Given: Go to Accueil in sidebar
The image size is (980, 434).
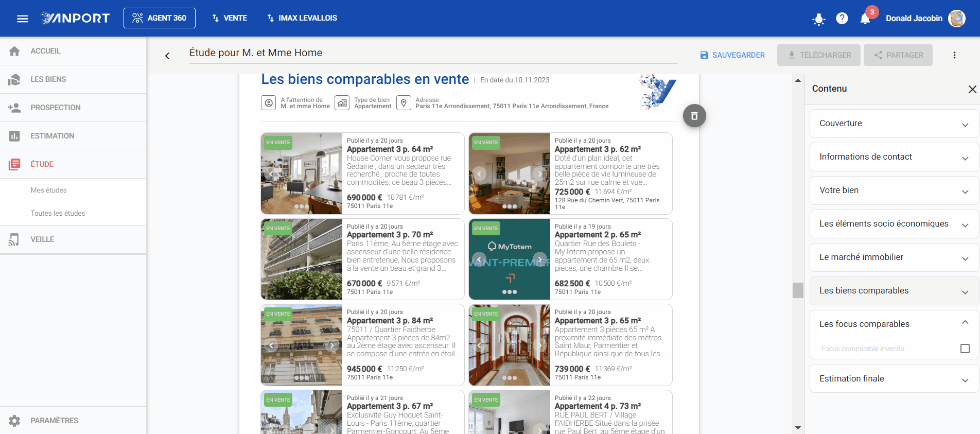Looking at the screenshot, I should pyautogui.click(x=73, y=51).
